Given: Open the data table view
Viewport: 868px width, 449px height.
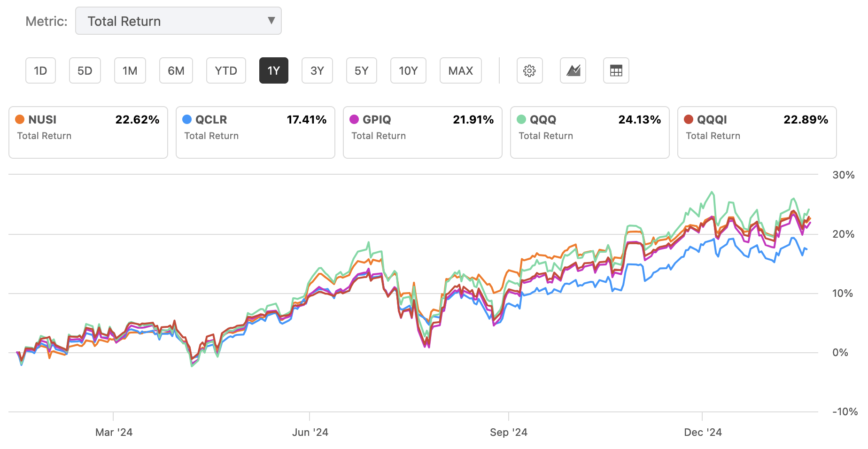Looking at the screenshot, I should coord(616,70).
